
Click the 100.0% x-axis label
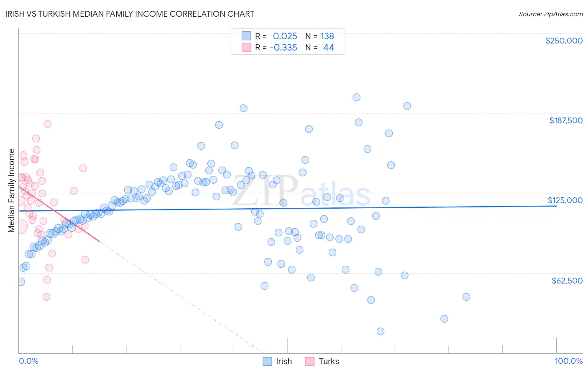pos(569,361)
